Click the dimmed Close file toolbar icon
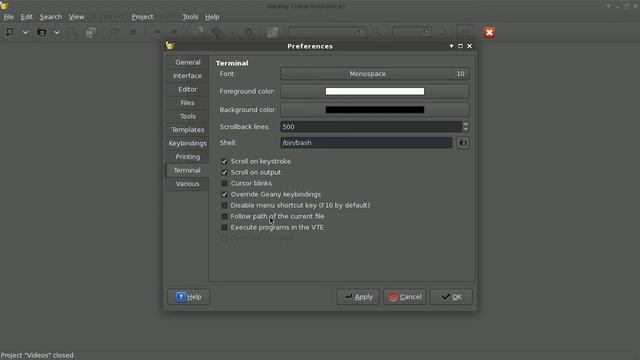This screenshot has width=640, height=360. (x=133, y=32)
